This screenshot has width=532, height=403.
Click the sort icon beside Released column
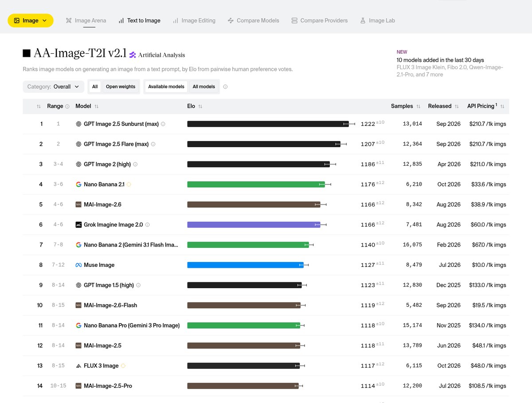click(x=456, y=106)
